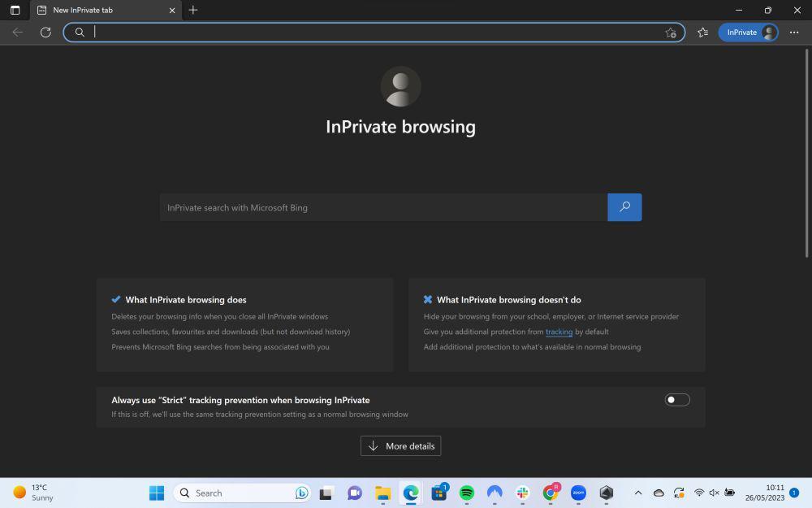Viewport: 812px width, 508px height.
Task: Add this page to favourites (star icon)
Action: pos(671,33)
